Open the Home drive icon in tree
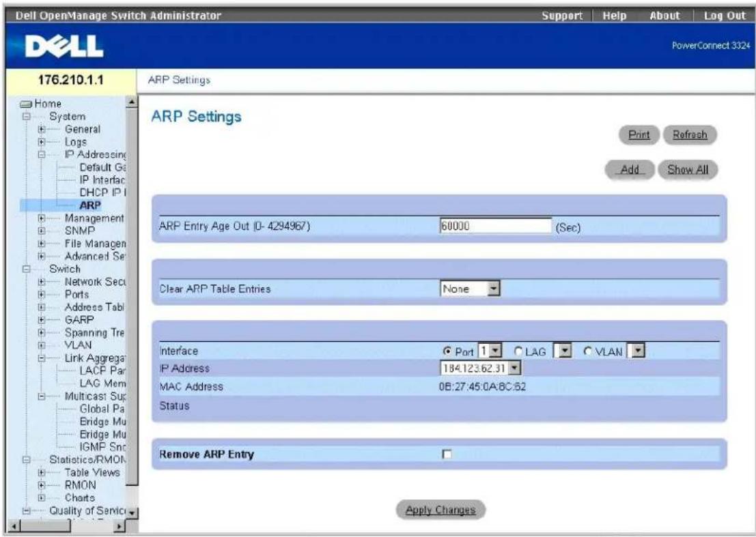 point(26,104)
